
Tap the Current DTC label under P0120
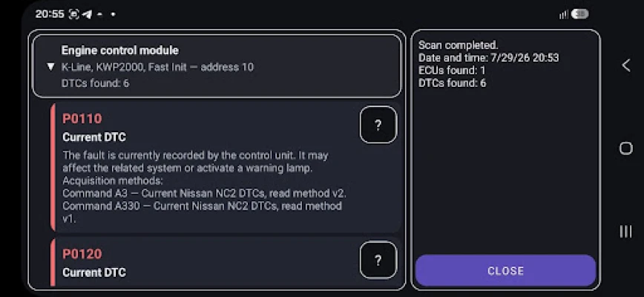tap(94, 272)
